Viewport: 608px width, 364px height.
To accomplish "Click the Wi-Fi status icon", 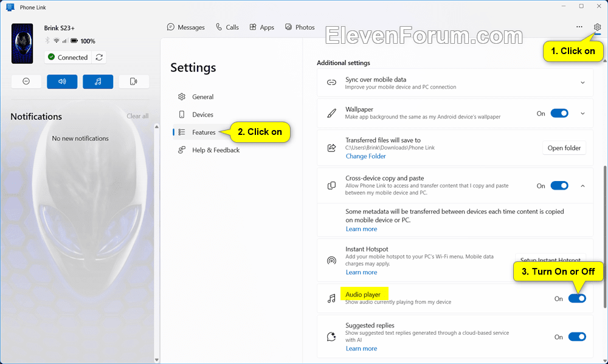I will [x=57, y=41].
